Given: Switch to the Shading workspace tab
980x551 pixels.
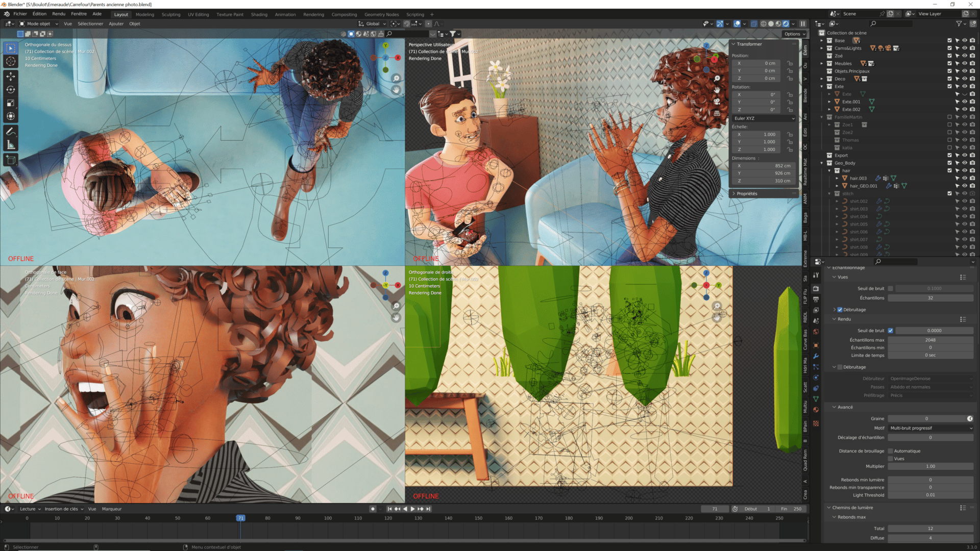Looking at the screenshot, I should tap(259, 14).
